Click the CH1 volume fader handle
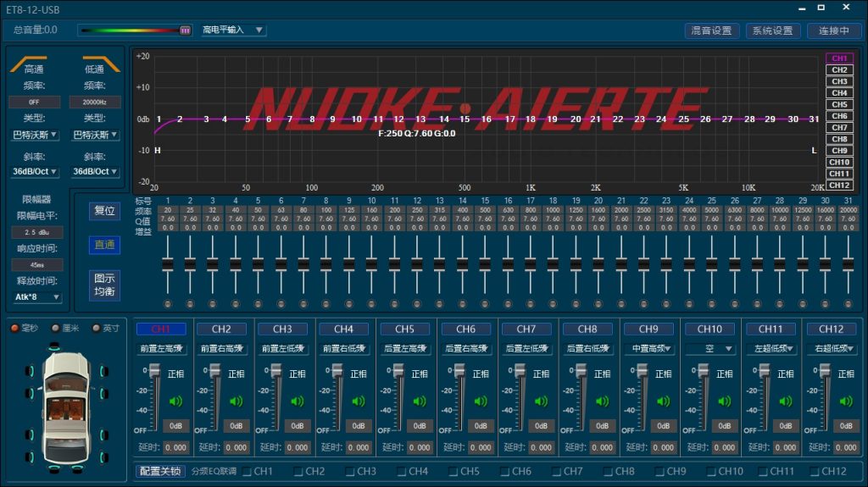868x487 pixels. tap(154, 369)
